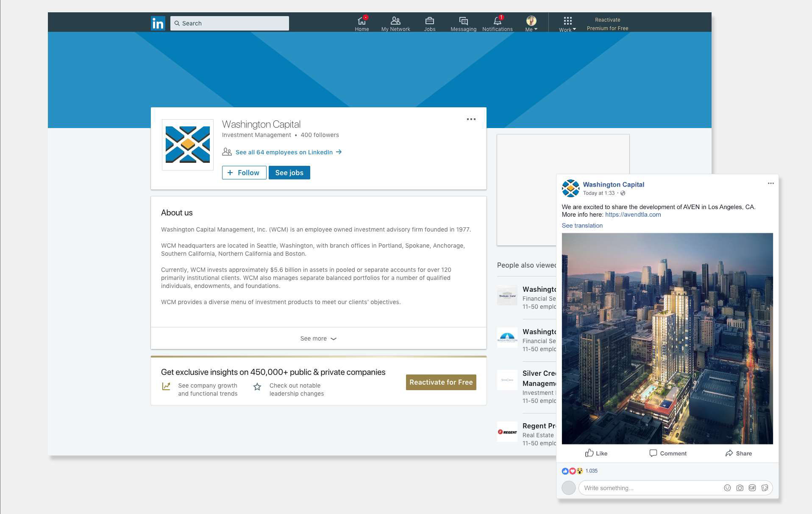View the 1,035 reactions count
The image size is (812, 514).
pos(591,471)
